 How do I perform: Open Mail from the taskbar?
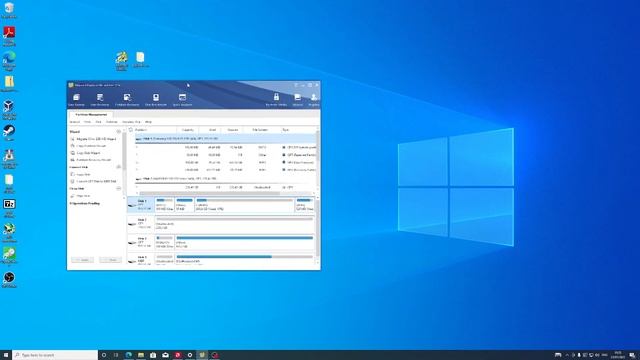[165, 355]
